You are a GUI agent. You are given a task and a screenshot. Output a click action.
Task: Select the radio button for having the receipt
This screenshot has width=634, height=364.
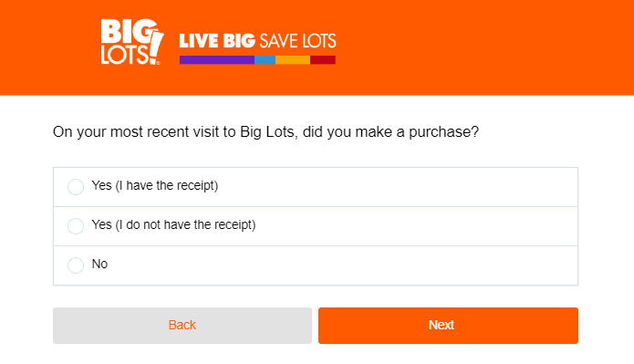[x=76, y=187]
